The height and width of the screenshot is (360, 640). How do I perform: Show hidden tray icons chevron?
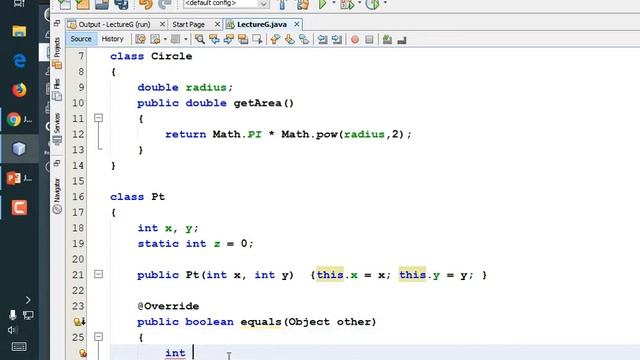[28, 300]
